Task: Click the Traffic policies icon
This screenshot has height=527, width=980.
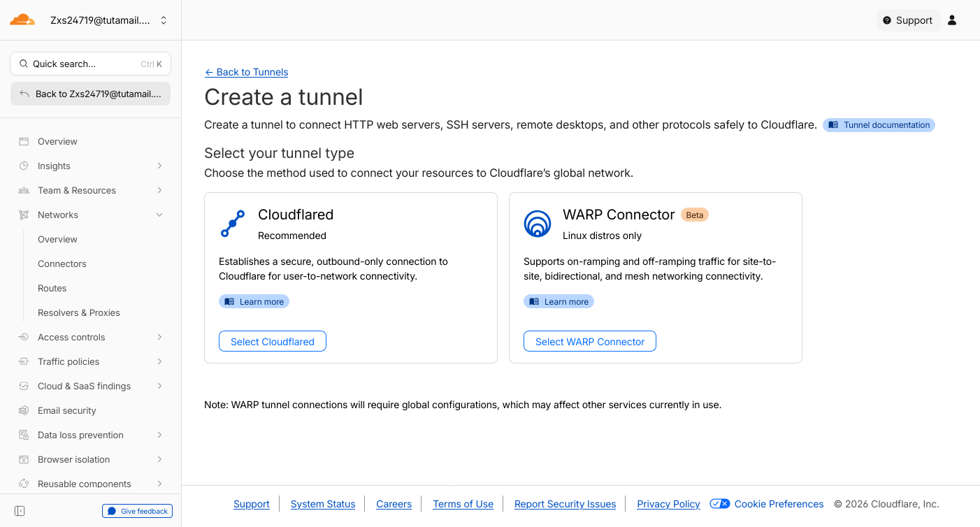Action: pyautogui.click(x=24, y=361)
